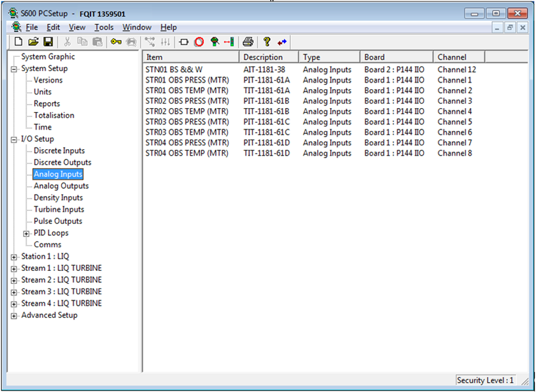Expand Stream 3 : LIQ TURBINE node
The image size is (536, 392).
14,292
